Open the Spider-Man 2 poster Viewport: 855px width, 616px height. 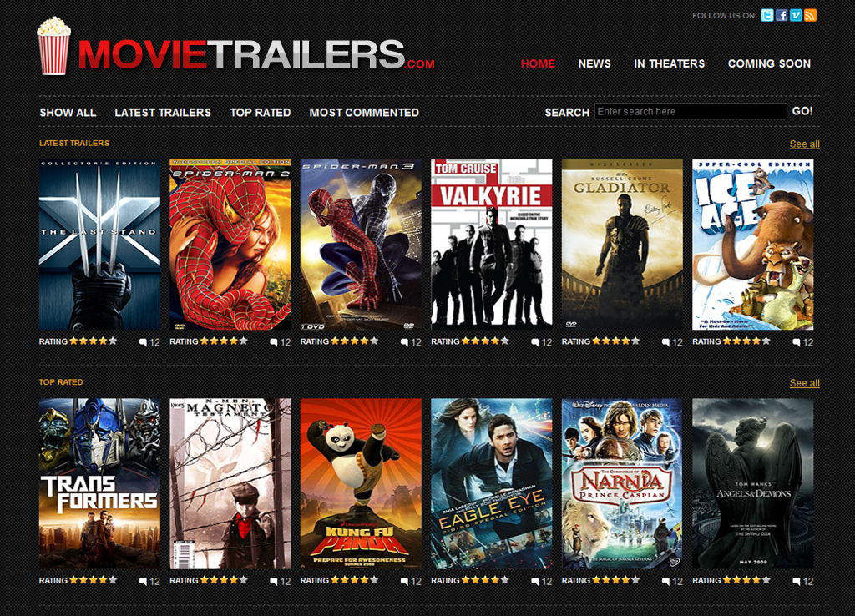click(230, 245)
